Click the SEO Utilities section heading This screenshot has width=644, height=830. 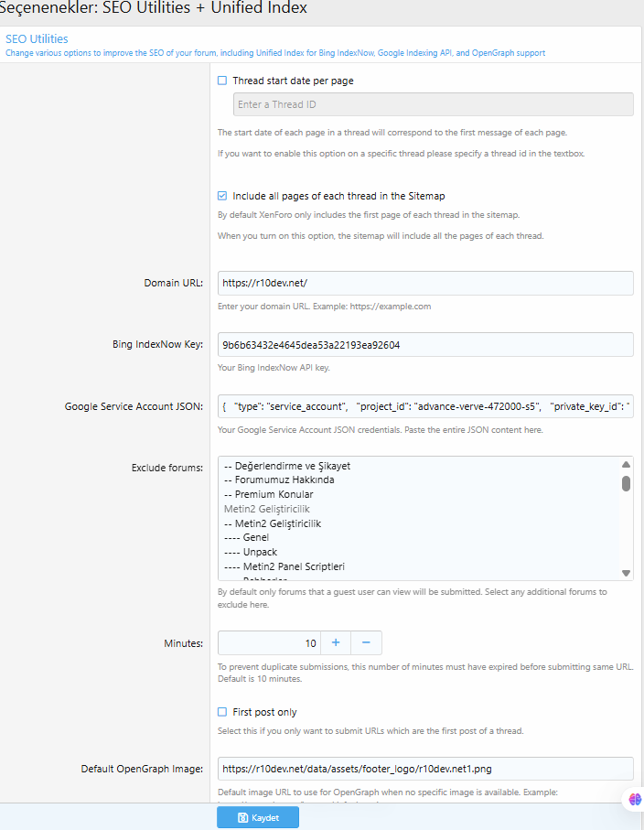37,39
